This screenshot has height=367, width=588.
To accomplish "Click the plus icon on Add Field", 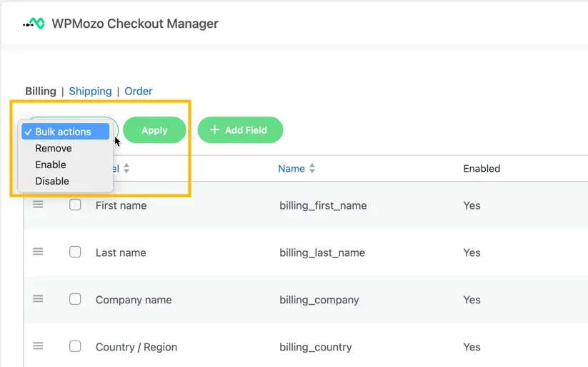I will pos(214,130).
